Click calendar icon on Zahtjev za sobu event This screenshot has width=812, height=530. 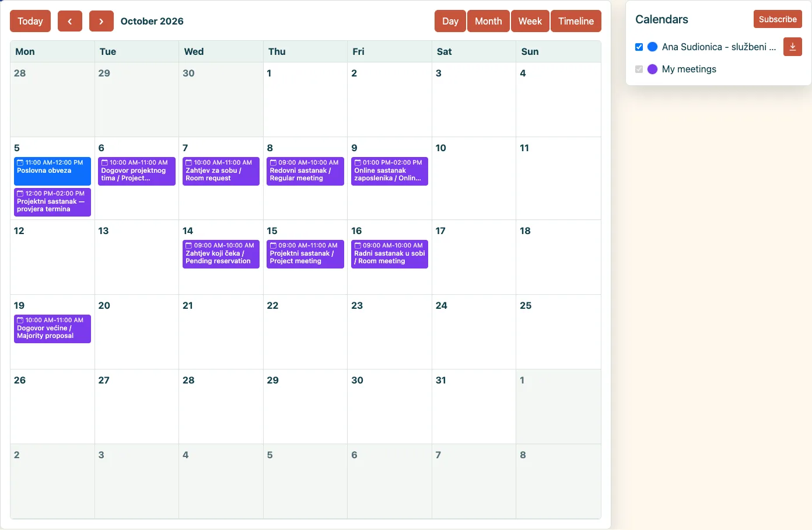click(x=189, y=163)
